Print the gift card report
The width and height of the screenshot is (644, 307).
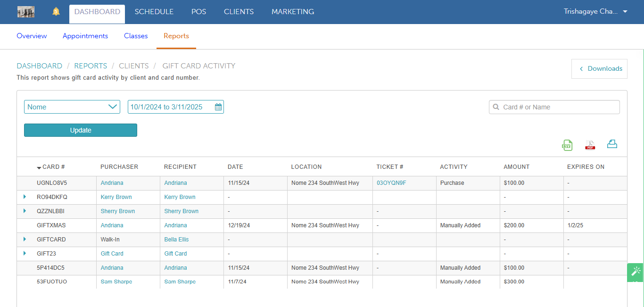(612, 144)
